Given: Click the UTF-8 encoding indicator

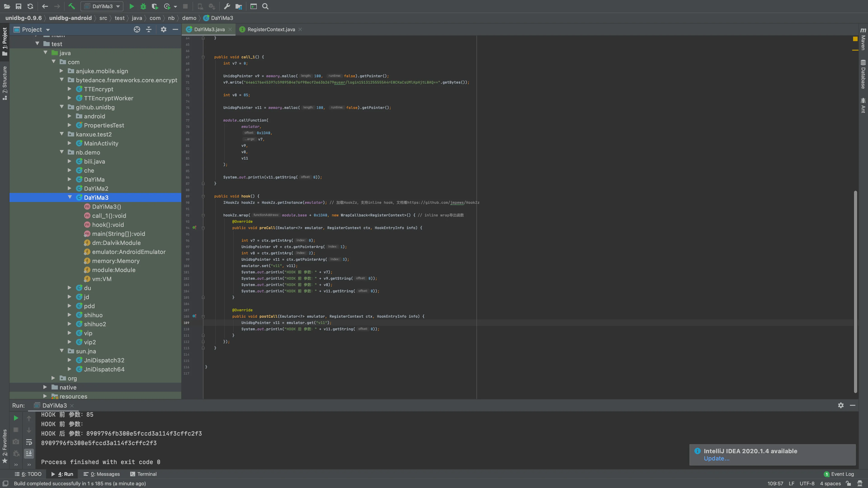Looking at the screenshot, I should (807, 483).
